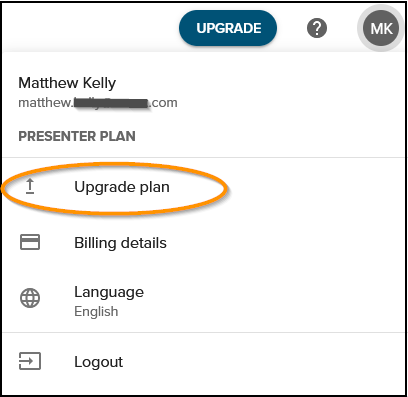Toggle the MK account avatar menu
Image resolution: width=408 pixels, height=397 pixels.
pyautogui.click(x=381, y=28)
